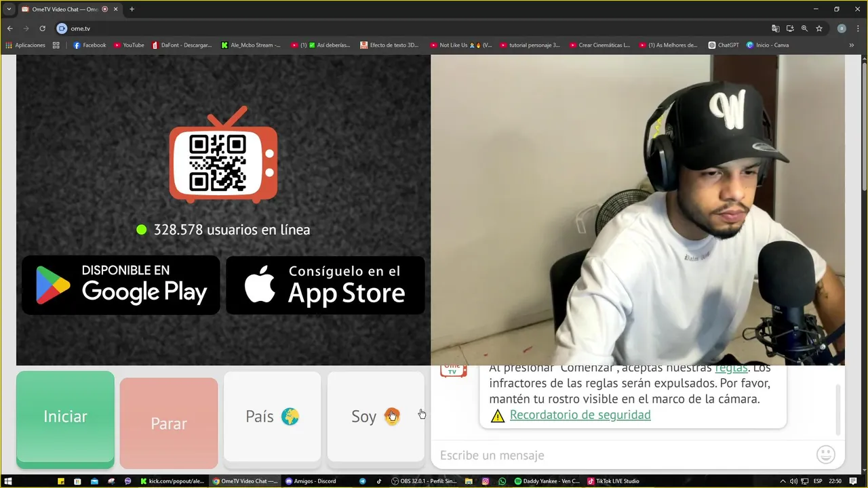Open Sticky Notes from the taskbar
Screen dimensions: 868x488
[60, 481]
